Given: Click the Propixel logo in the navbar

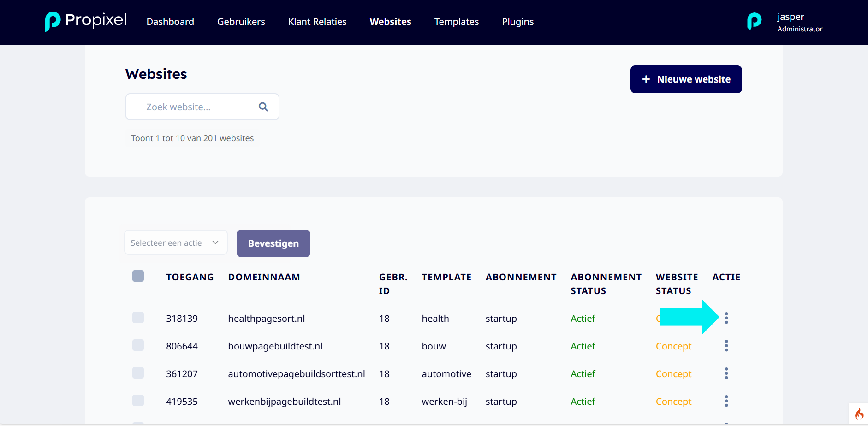Looking at the screenshot, I should 86,21.
